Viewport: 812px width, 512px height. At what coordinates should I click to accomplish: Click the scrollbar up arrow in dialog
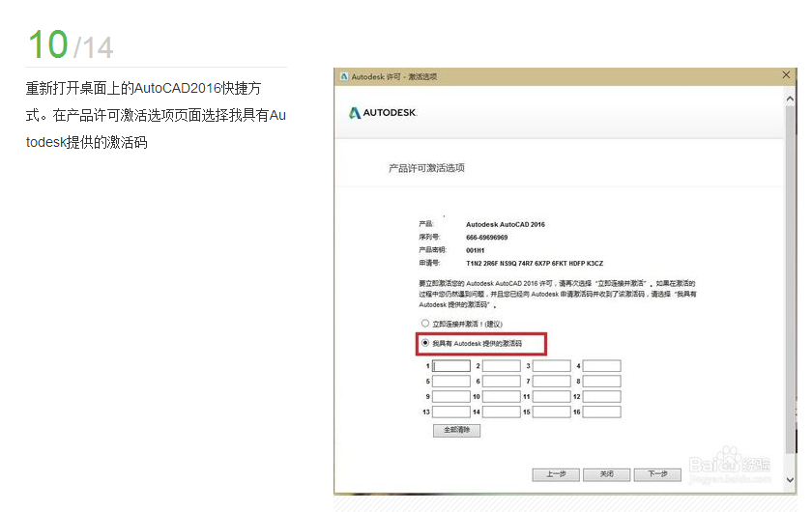790,99
